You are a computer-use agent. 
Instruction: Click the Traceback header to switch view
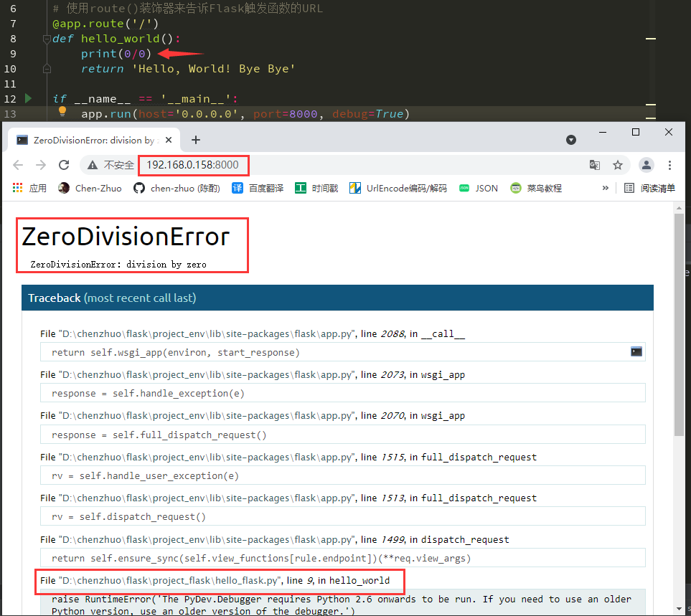(x=112, y=298)
